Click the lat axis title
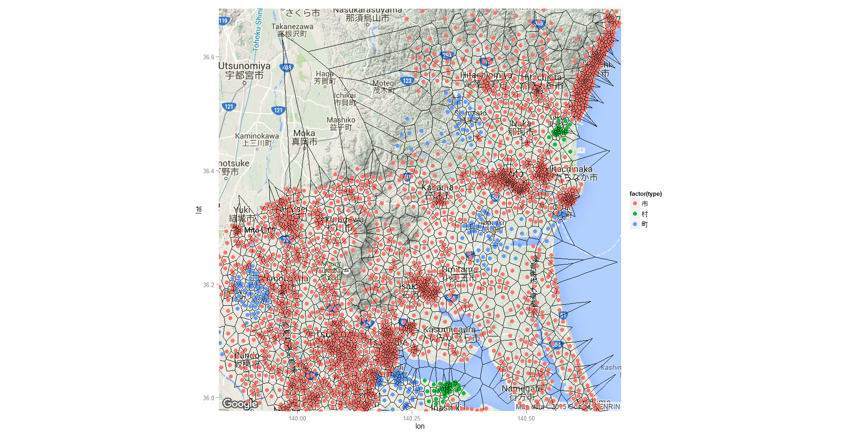Screen dimensions: 868x435 198,209
